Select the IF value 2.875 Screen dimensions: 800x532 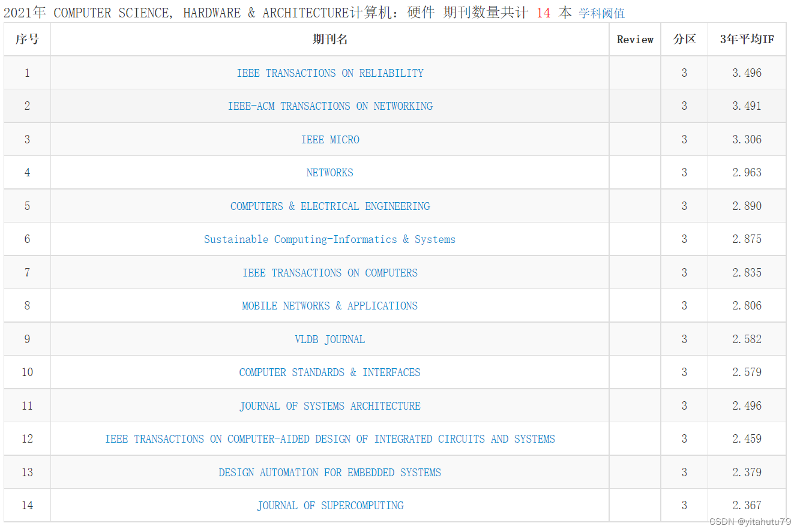point(747,239)
